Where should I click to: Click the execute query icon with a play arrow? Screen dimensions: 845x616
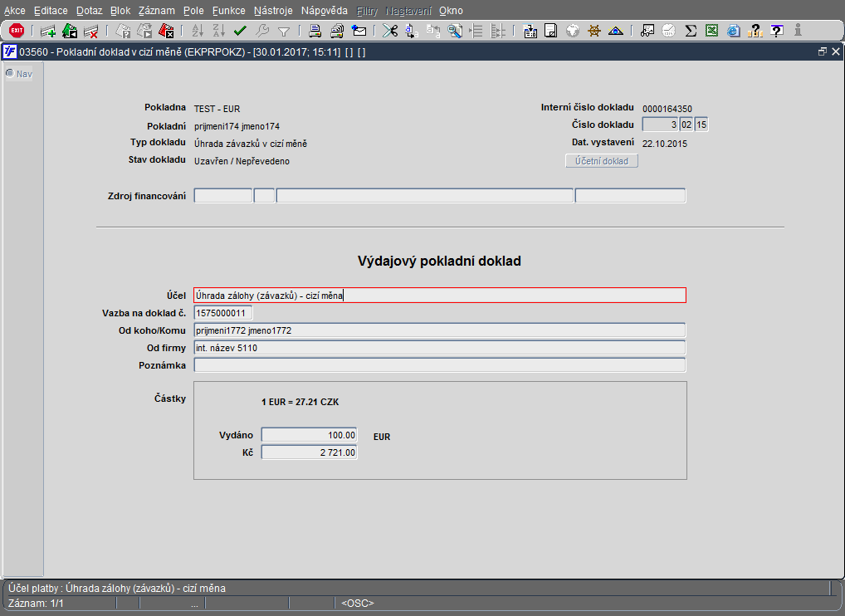coord(144,32)
